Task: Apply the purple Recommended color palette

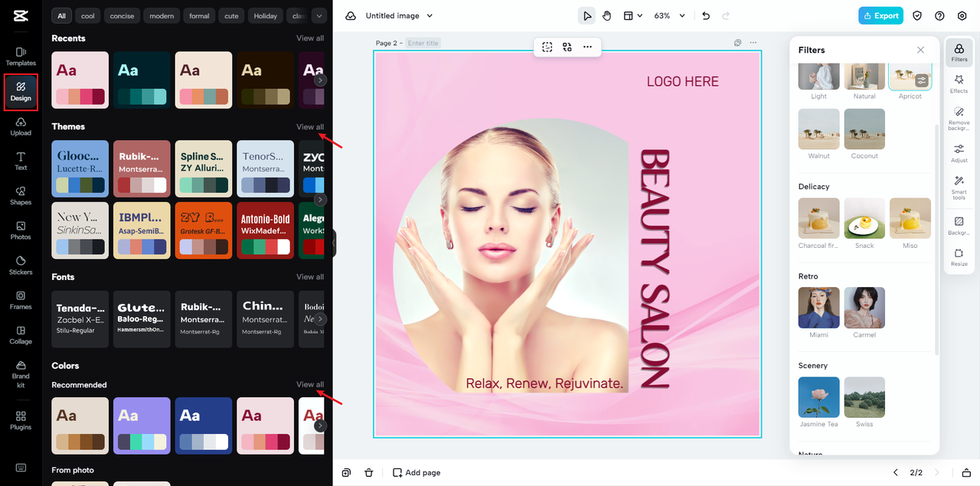Action: pyautogui.click(x=142, y=426)
